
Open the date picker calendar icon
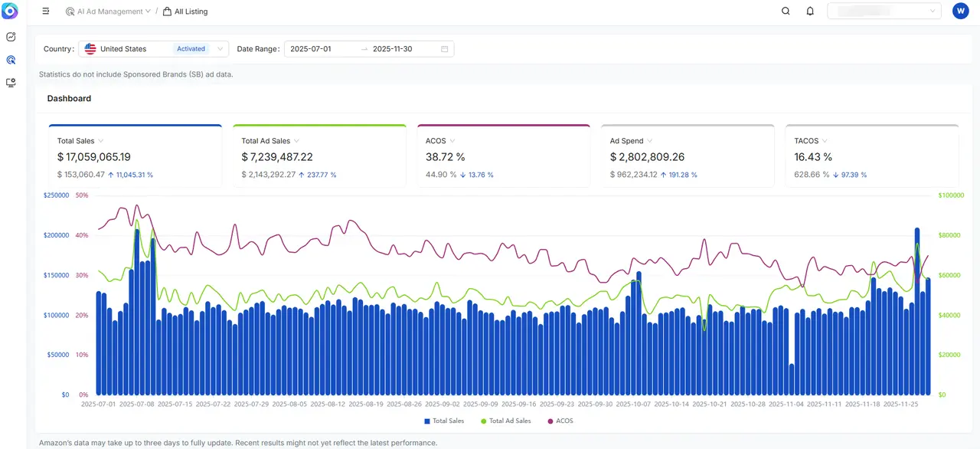tap(444, 48)
